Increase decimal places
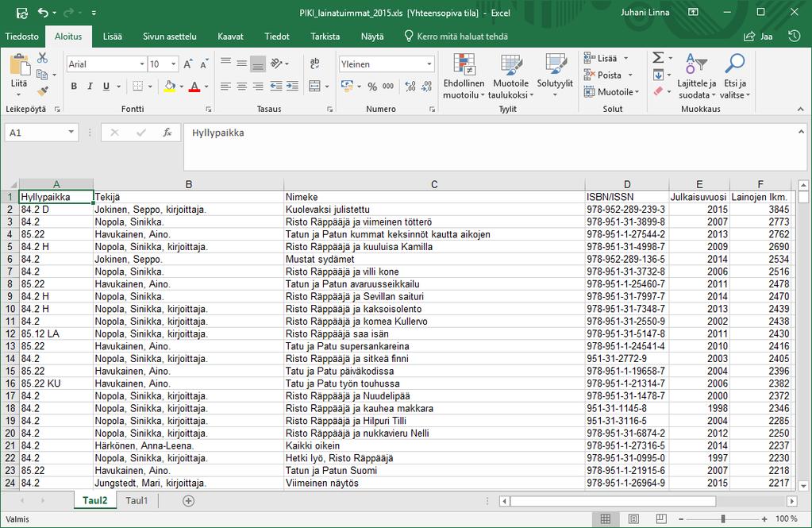The image size is (812, 528). pyautogui.click(x=410, y=87)
